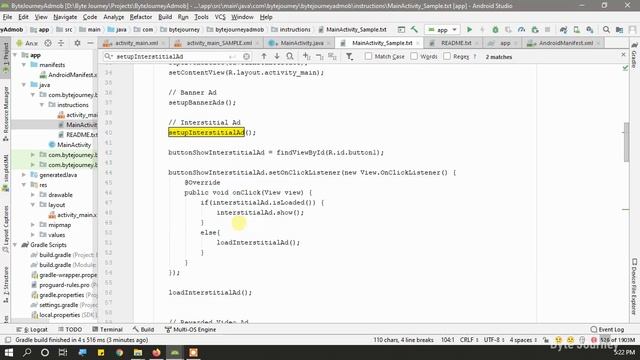Hide the Project panel minus icon
The height and width of the screenshot is (360, 640).
[90, 43]
